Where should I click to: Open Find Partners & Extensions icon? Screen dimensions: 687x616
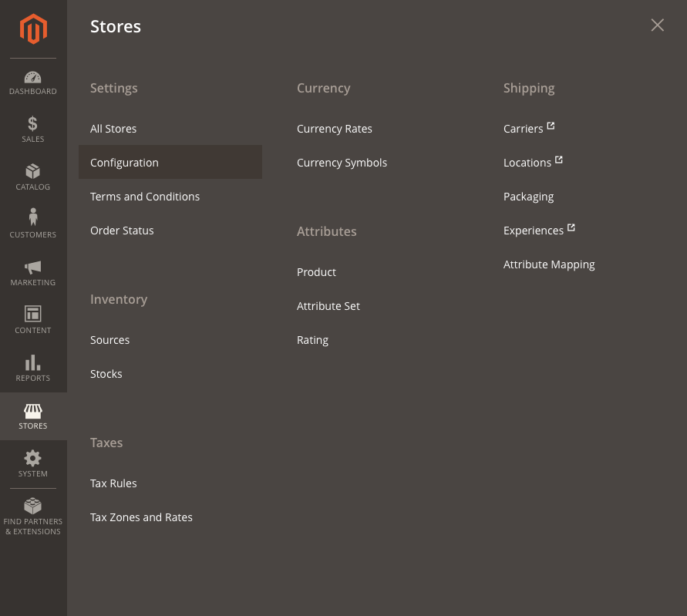(x=33, y=506)
